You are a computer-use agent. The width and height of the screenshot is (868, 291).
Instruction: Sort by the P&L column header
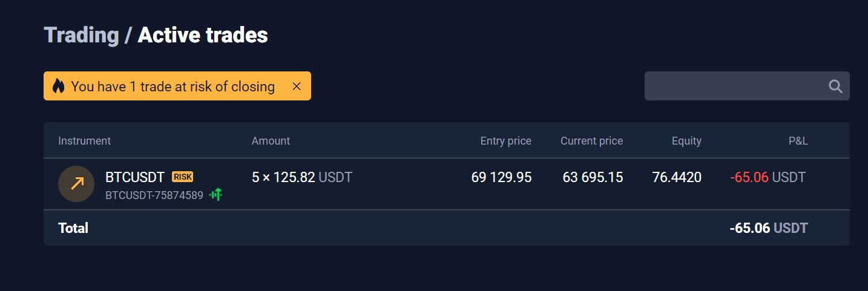tap(798, 141)
